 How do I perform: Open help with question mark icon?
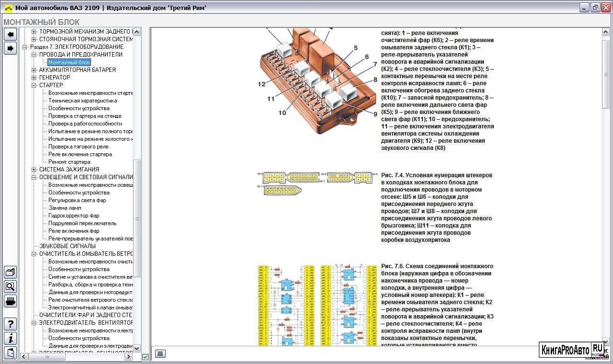pyautogui.click(x=10, y=324)
